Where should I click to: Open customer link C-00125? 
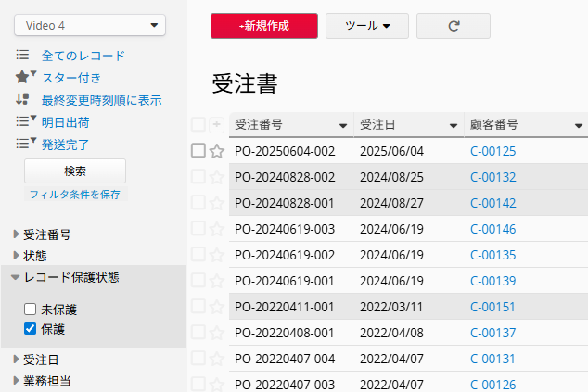pos(492,151)
